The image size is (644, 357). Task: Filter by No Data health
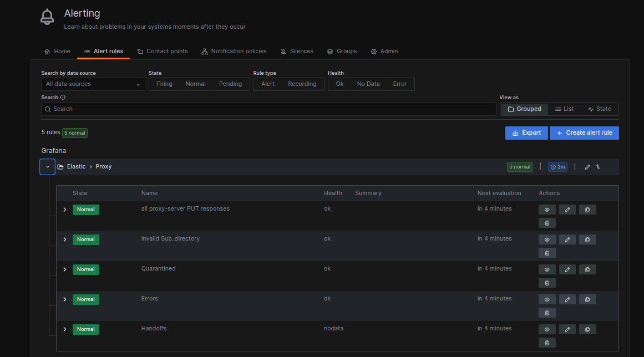click(x=368, y=84)
